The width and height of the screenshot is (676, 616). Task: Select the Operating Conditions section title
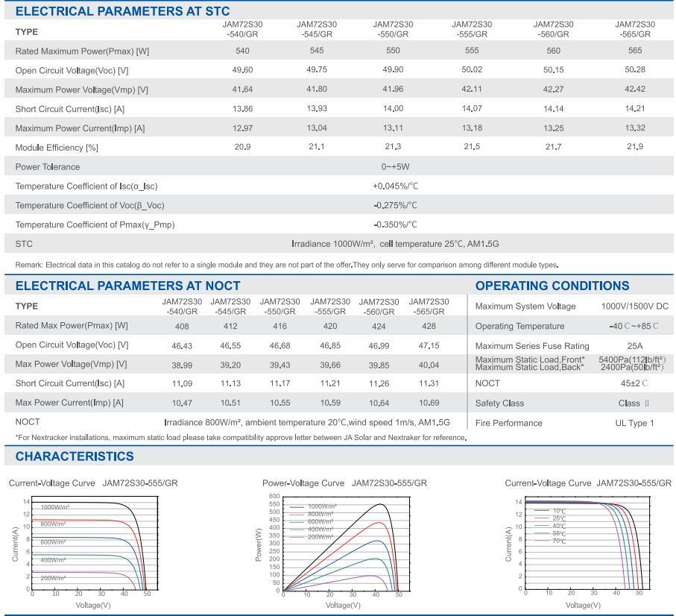coord(552,286)
